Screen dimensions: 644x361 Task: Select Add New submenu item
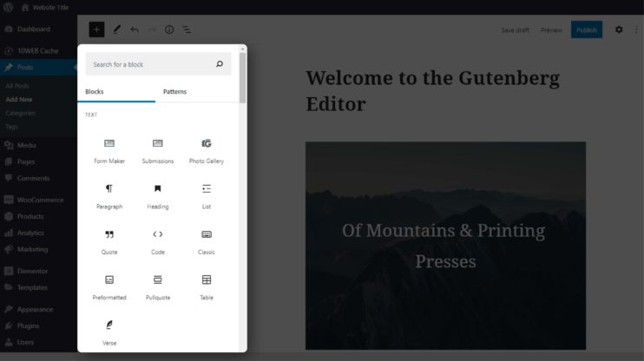tap(19, 100)
